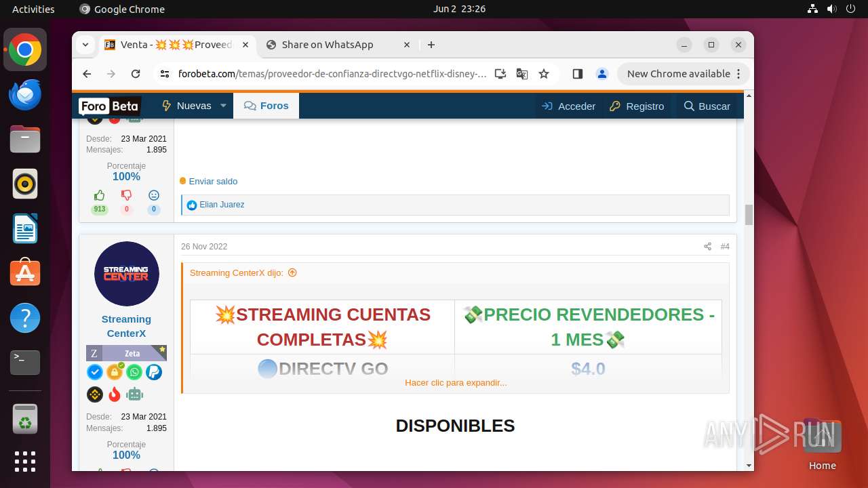Click the PayPal badge icon in profile
This screenshot has width=868, height=488.
[x=154, y=372]
